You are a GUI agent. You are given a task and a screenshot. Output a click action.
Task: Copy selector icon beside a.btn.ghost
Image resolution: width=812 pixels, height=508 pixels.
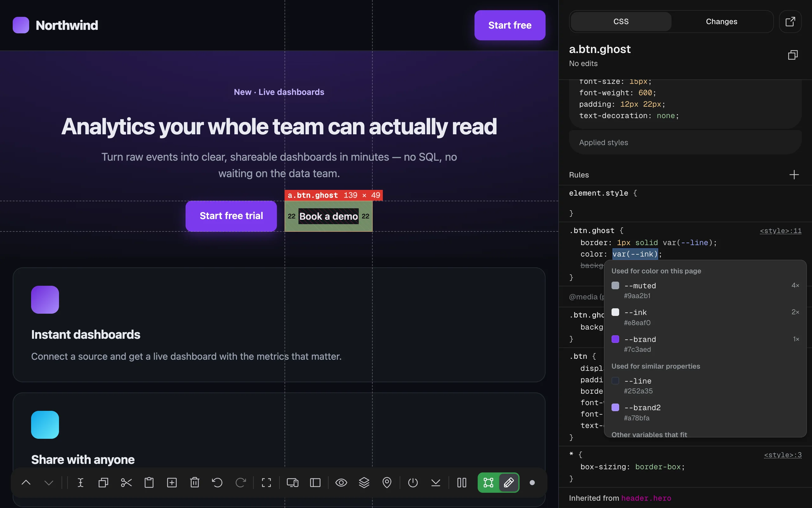coord(793,55)
